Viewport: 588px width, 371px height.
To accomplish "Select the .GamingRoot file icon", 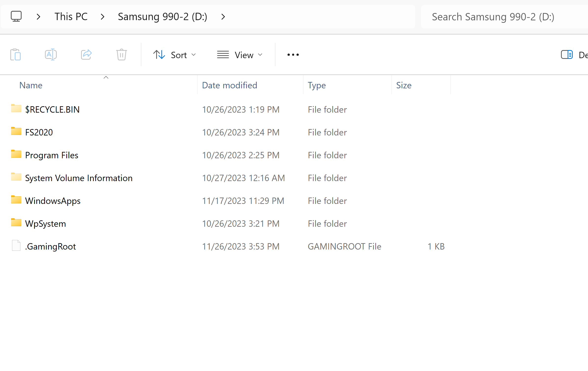I will coord(16,246).
